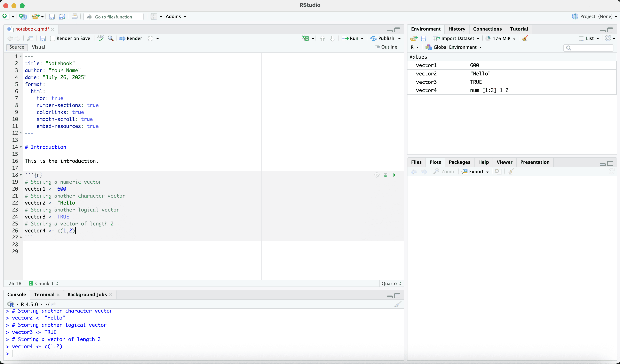This screenshot has height=364, width=620.
Task: Run the current chunk with the green arrow
Action: point(394,175)
